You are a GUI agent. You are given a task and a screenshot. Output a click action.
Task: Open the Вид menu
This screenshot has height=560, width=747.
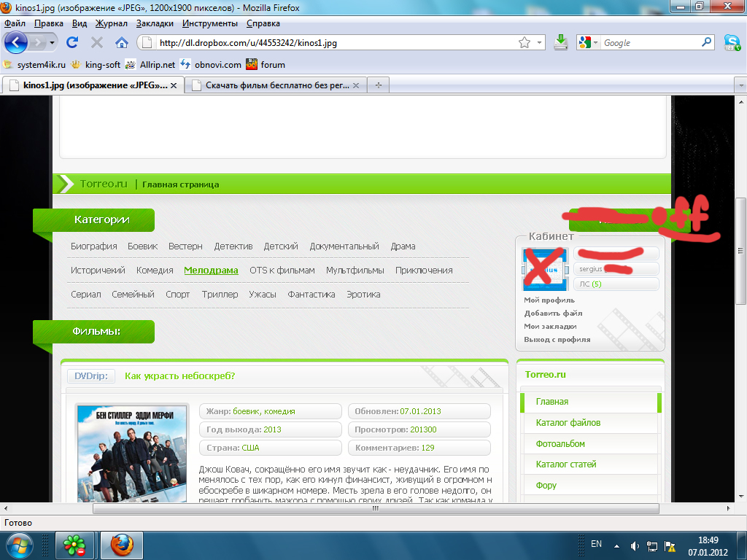[80, 23]
